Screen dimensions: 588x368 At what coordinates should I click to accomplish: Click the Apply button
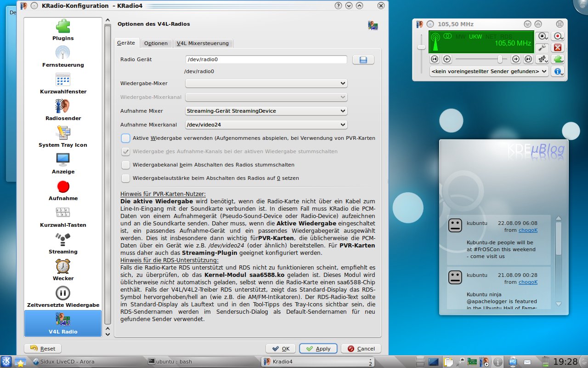pos(318,349)
